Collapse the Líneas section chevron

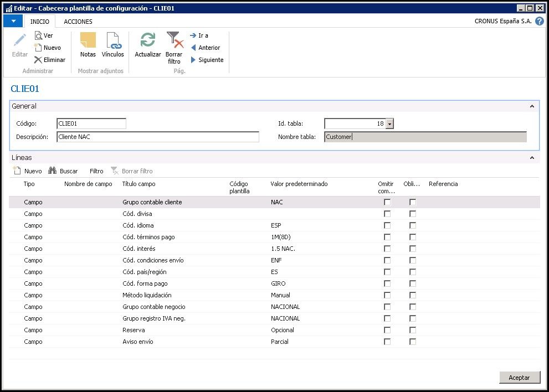[532, 158]
